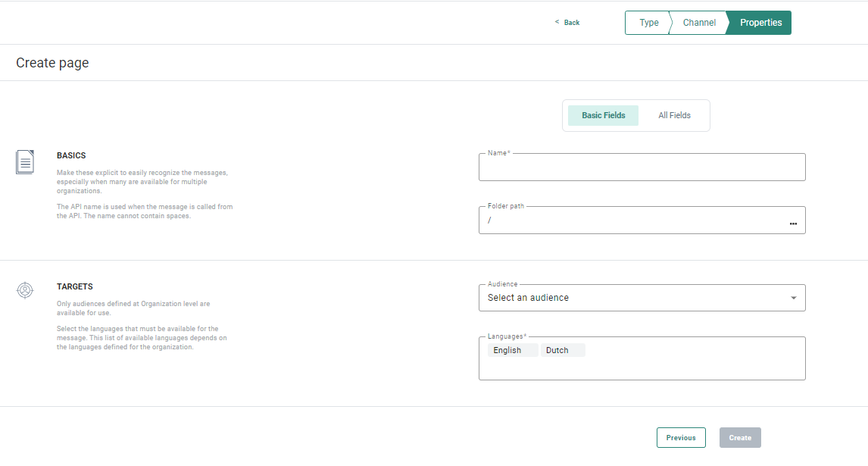Select the English language chip
868x466 pixels.
click(507, 350)
